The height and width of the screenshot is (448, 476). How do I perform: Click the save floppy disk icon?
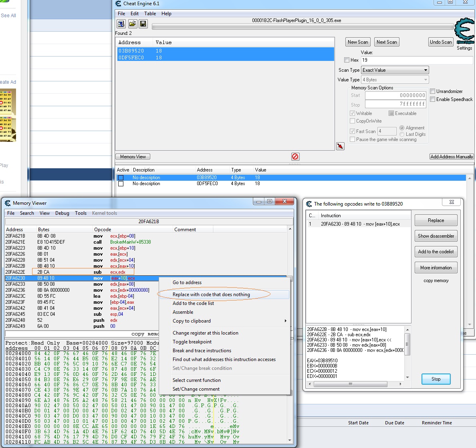coord(143,24)
